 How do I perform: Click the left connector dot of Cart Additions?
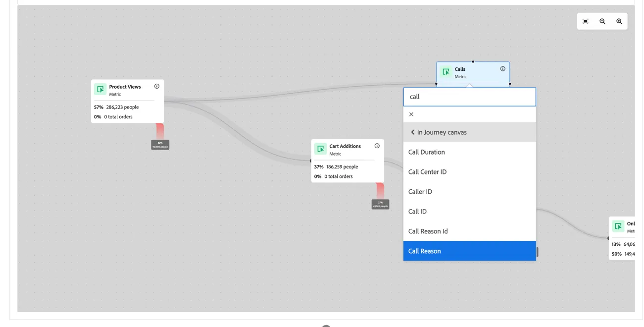click(311, 161)
